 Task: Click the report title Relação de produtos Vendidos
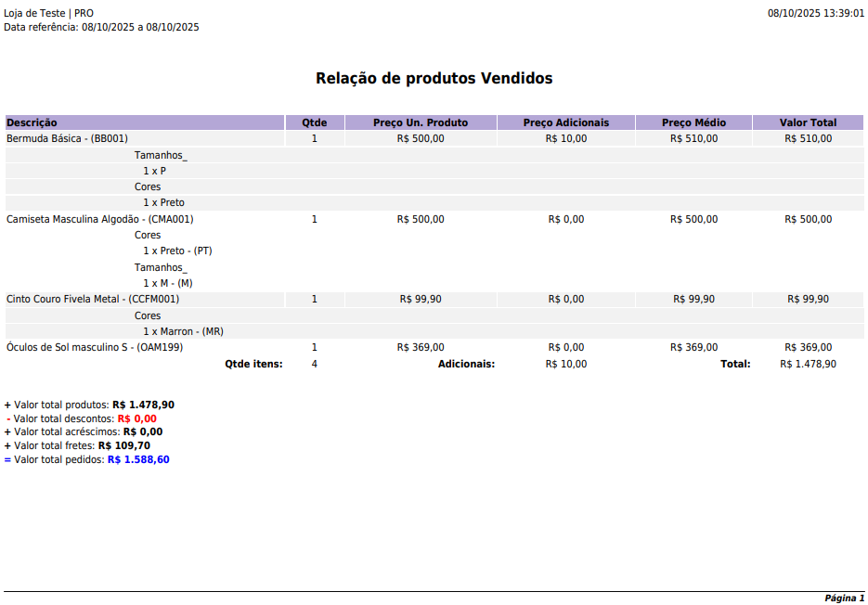[434, 79]
